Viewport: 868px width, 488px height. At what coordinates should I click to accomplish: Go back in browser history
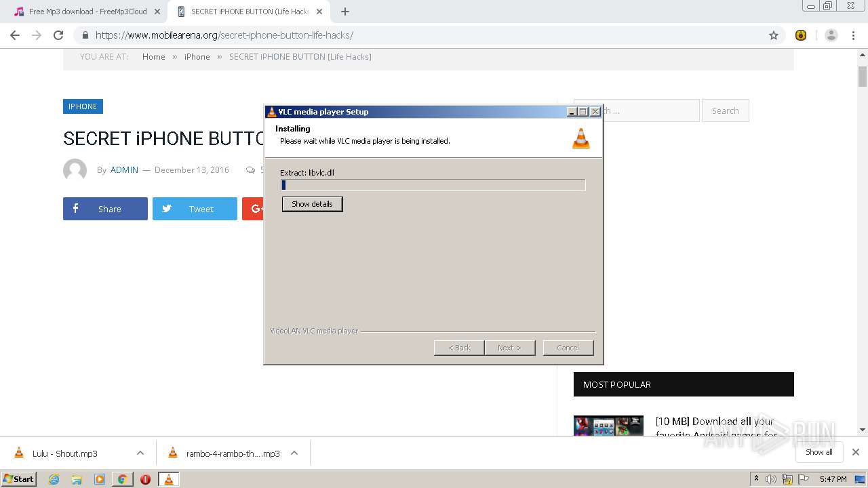[15, 35]
